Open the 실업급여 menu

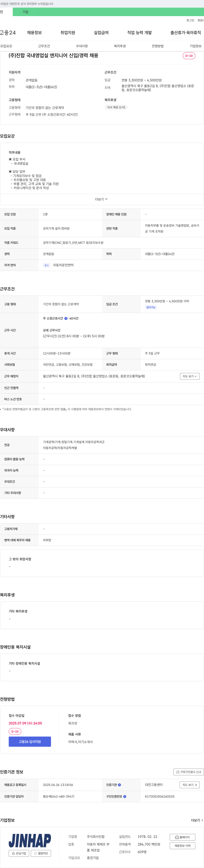[x=101, y=33]
